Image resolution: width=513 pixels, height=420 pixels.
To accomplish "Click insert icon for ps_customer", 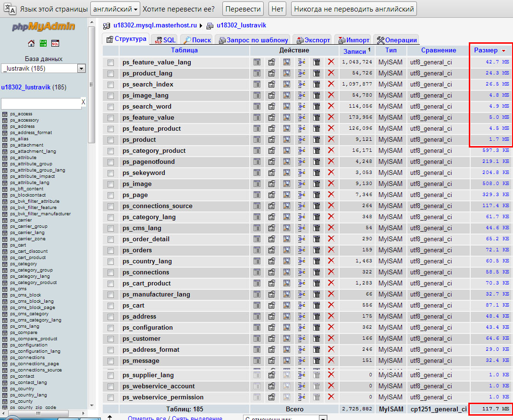I will pyautogui.click(x=302, y=338).
